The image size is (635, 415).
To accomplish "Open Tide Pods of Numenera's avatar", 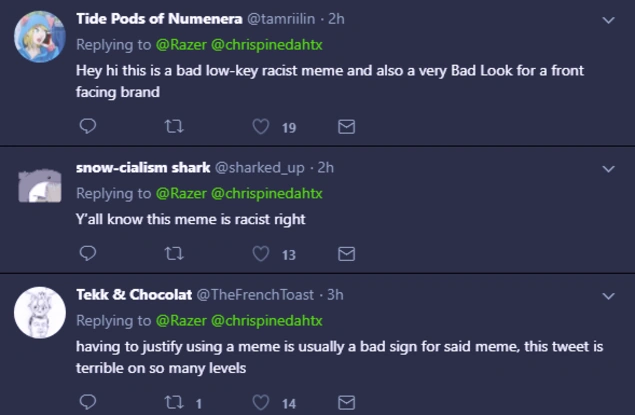I will 40,40.
